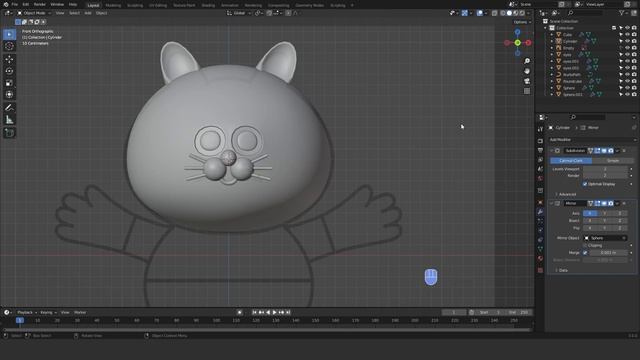Remove the Mirror modifier with X
Viewport: 640px width, 360px height.
[624, 203]
